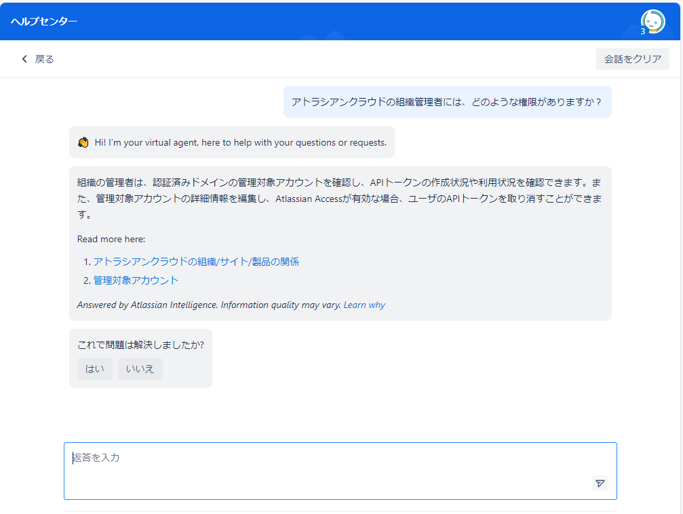Click the これで問題は解決しましたか? prompt text

click(141, 345)
